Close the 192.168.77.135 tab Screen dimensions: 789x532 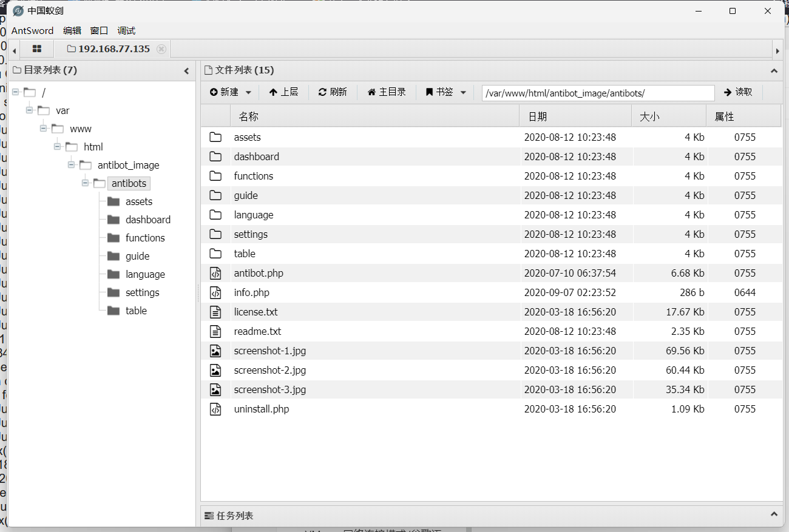161,49
